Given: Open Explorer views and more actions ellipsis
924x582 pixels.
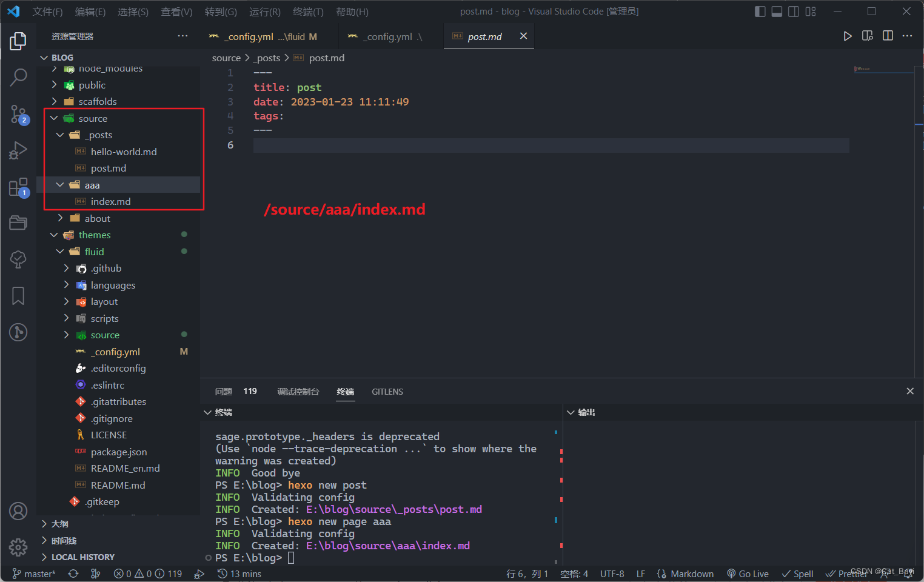Looking at the screenshot, I should (182, 36).
